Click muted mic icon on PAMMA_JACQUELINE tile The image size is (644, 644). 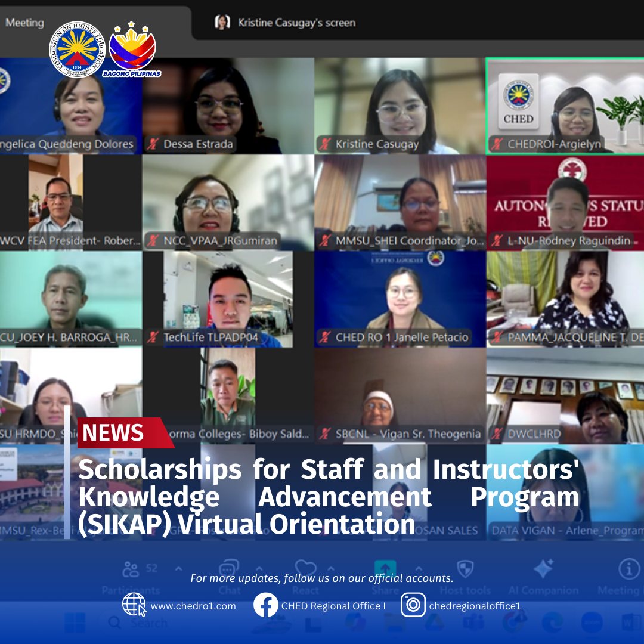point(497,337)
